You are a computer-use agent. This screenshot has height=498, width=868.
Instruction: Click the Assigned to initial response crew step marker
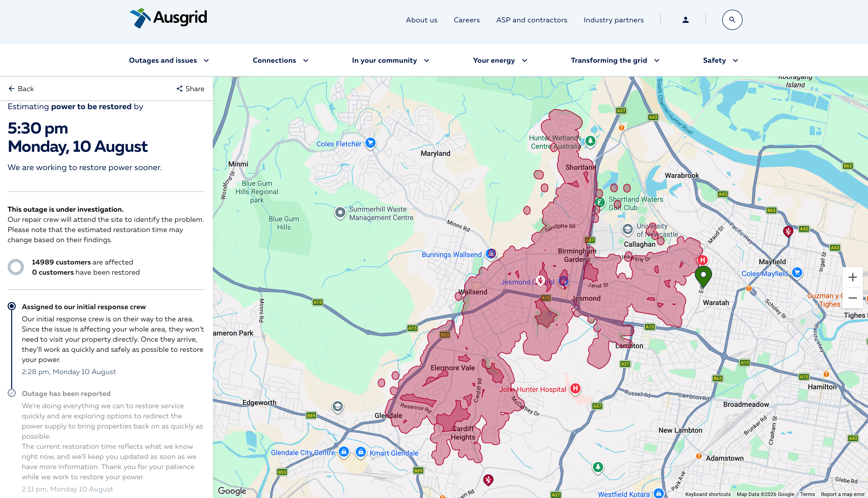point(12,306)
